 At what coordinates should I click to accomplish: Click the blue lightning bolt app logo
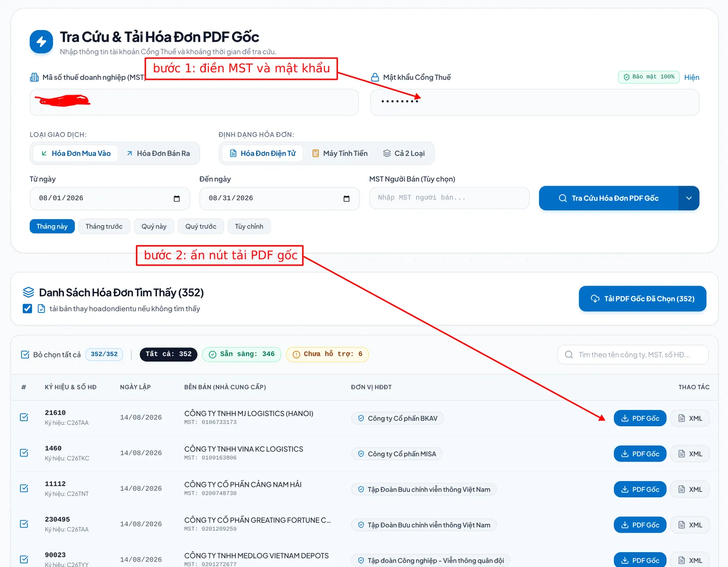(x=41, y=42)
